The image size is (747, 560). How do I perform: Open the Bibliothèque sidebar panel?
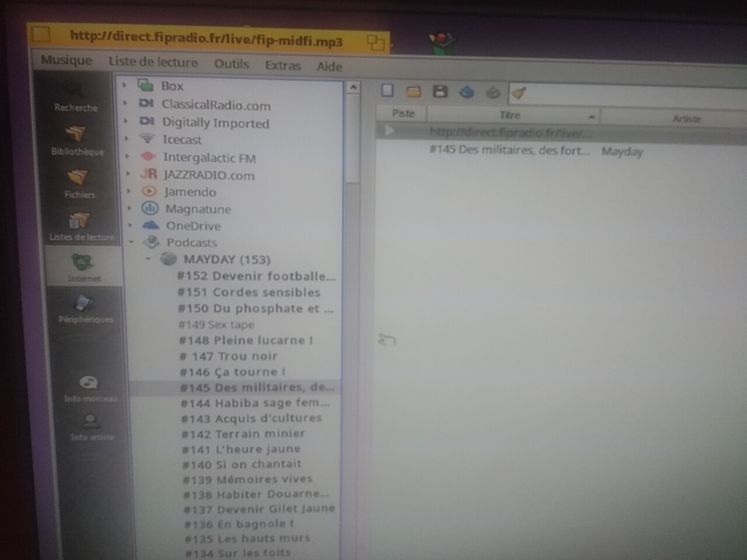[76, 141]
